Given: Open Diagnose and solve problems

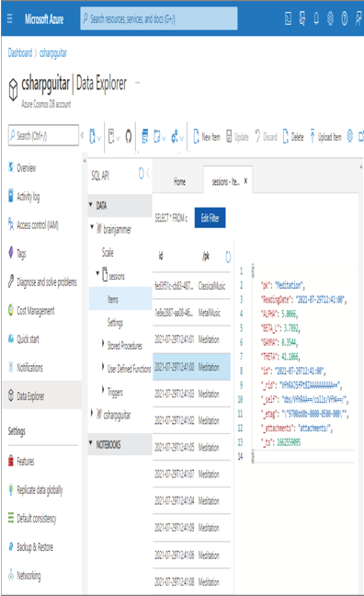Looking at the screenshot, I should tap(42, 281).
